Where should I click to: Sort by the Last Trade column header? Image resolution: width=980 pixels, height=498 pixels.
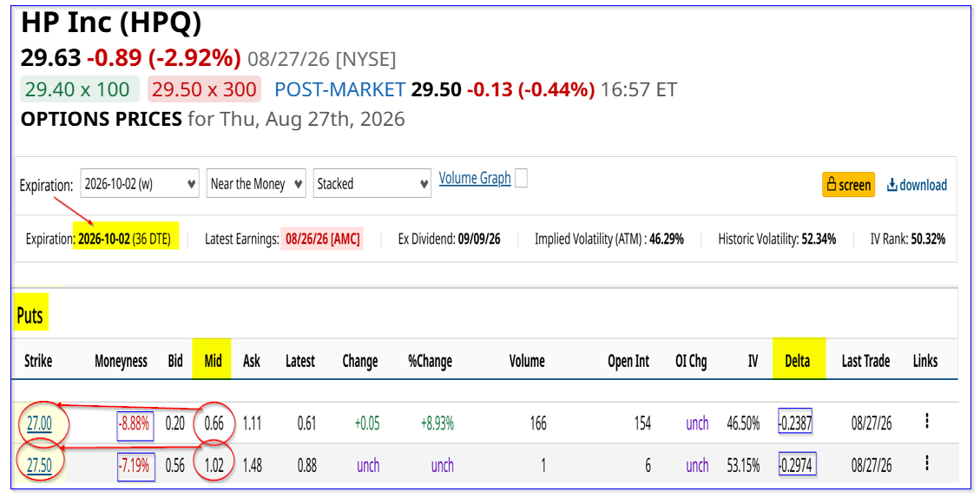point(865,361)
